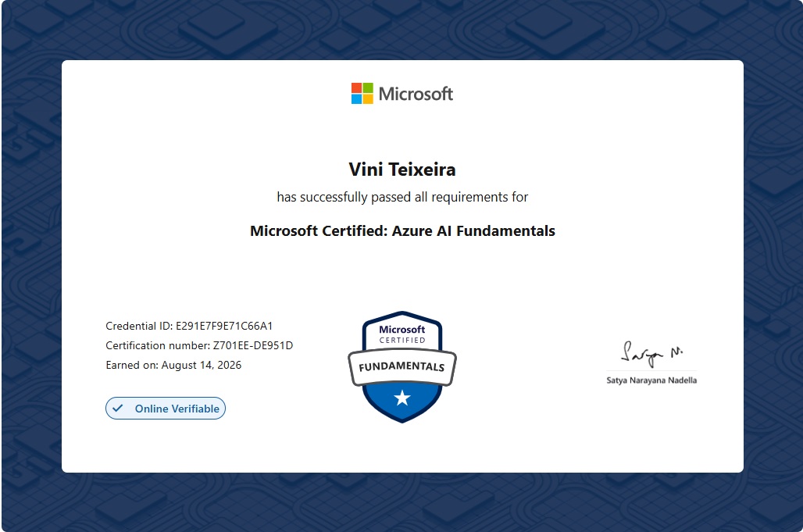Click the FUNDAMENTALS banner on the badge
803x532 pixels.
tap(402, 366)
